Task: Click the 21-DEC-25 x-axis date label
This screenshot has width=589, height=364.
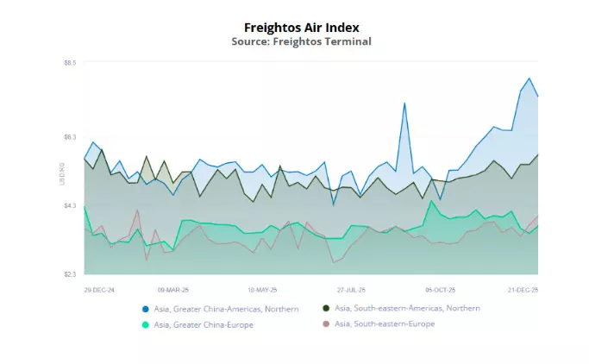Action: pos(523,290)
